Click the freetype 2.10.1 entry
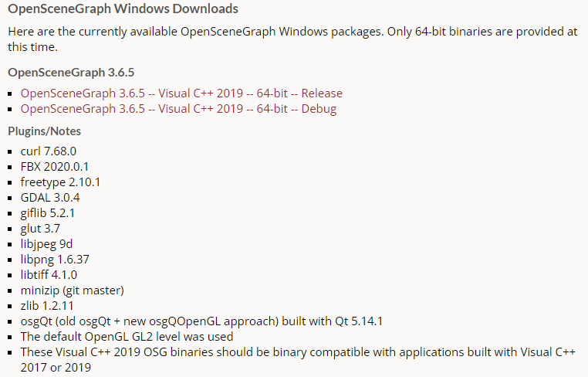The height and width of the screenshot is (377, 588). pos(60,182)
